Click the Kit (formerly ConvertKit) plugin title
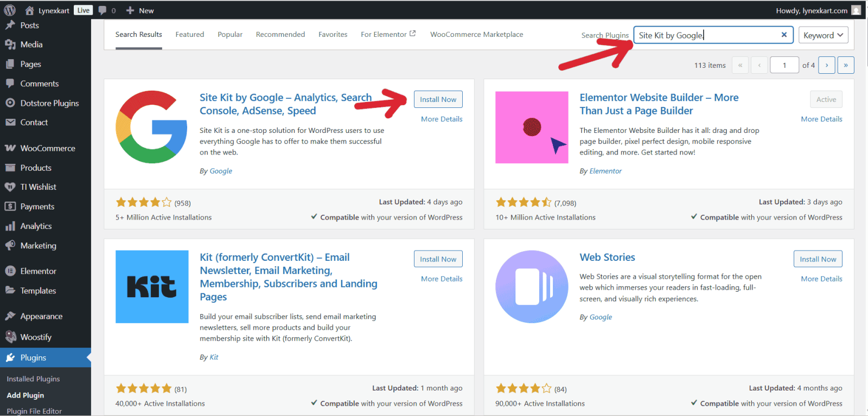This screenshot has width=868, height=416. (289, 277)
